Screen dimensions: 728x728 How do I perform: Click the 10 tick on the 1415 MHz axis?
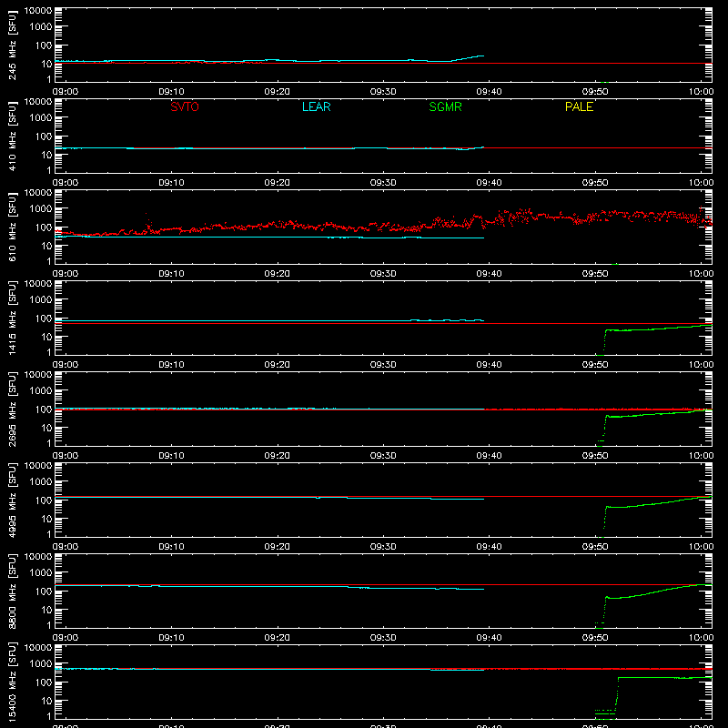pyautogui.click(x=46, y=337)
